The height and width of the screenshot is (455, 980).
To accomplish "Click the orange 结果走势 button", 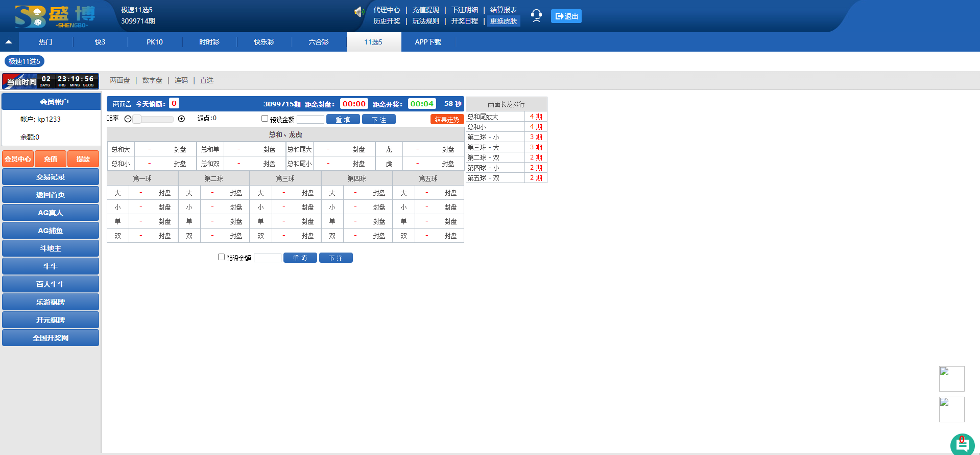I will [447, 120].
